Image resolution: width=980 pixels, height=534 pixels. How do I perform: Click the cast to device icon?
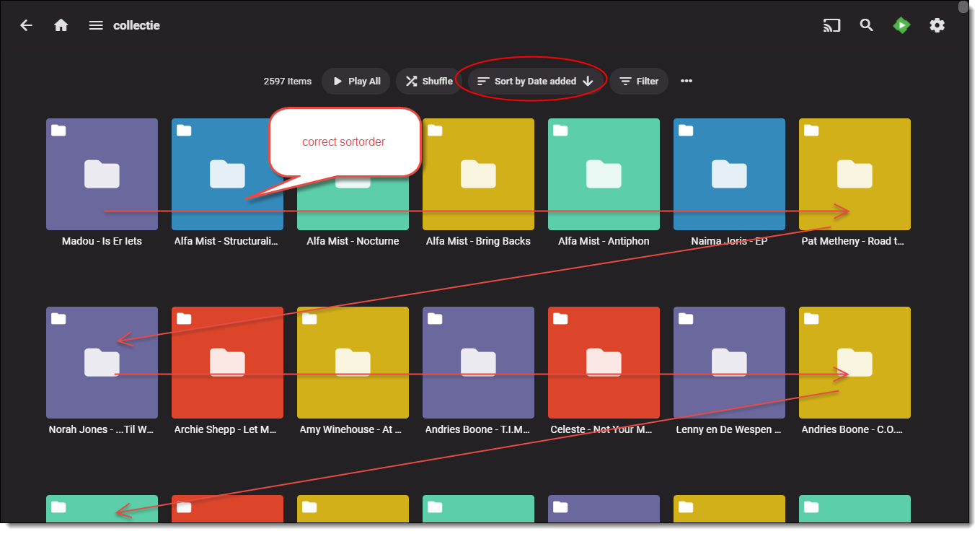[832, 25]
